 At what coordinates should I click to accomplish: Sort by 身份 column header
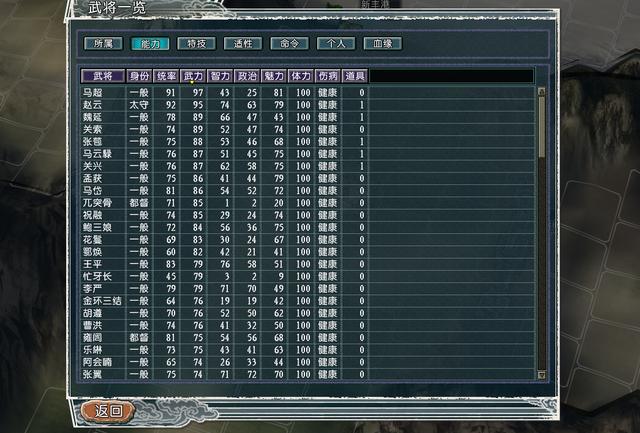pos(139,76)
